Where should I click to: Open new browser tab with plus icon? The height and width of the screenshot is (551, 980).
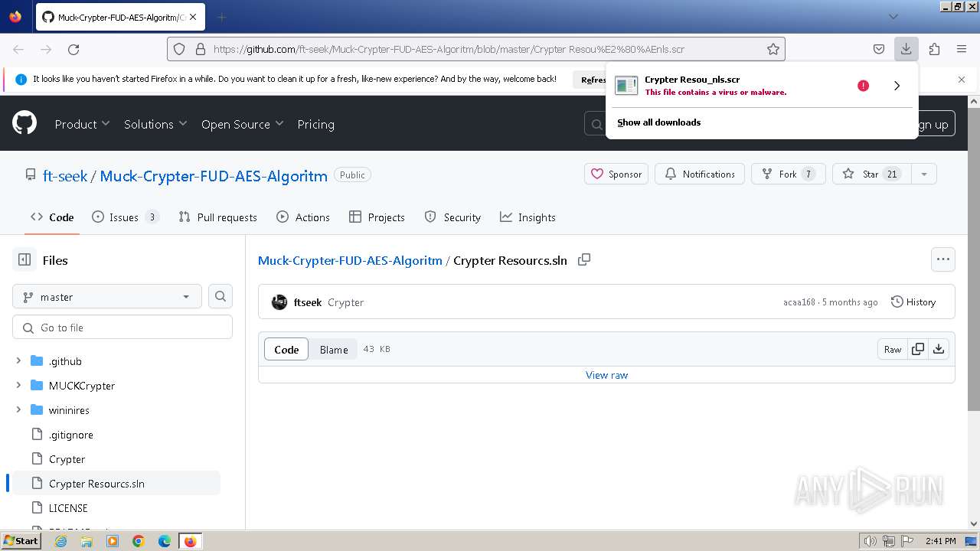coord(221,17)
